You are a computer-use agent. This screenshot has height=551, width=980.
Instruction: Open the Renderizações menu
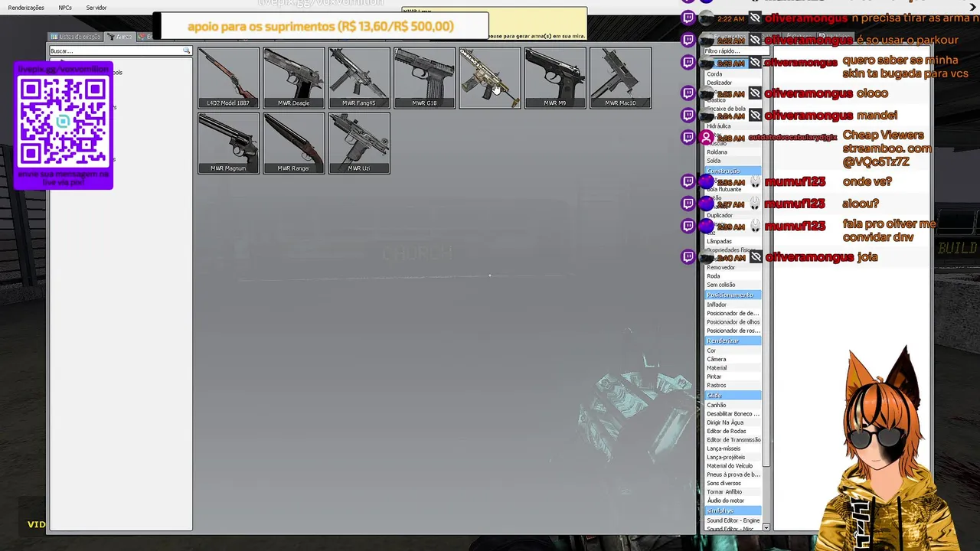point(26,8)
